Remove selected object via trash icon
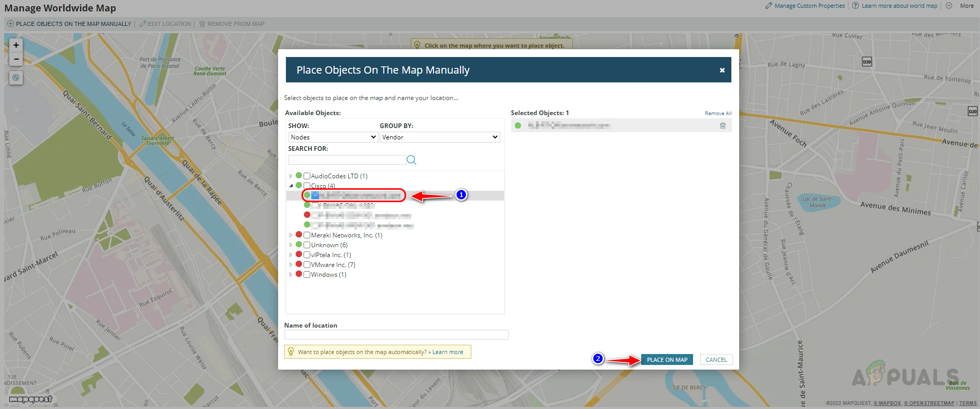980x409 pixels. pos(723,125)
